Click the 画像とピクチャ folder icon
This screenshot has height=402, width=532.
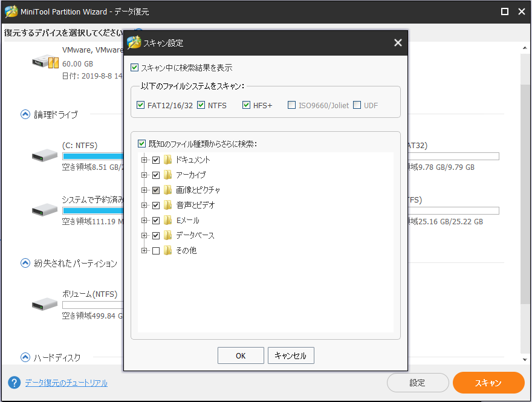tap(167, 190)
